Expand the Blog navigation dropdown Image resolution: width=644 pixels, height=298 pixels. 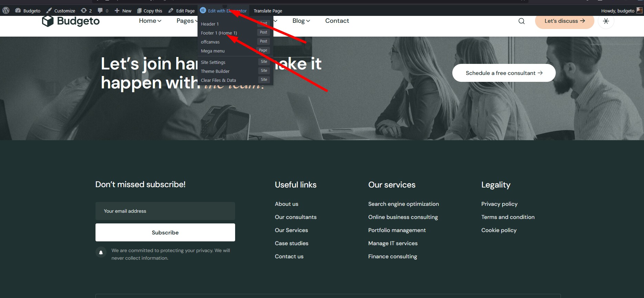click(301, 21)
